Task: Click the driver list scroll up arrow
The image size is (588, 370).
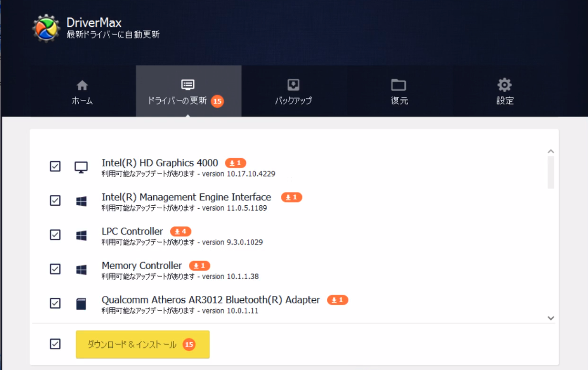Action: coord(551,151)
